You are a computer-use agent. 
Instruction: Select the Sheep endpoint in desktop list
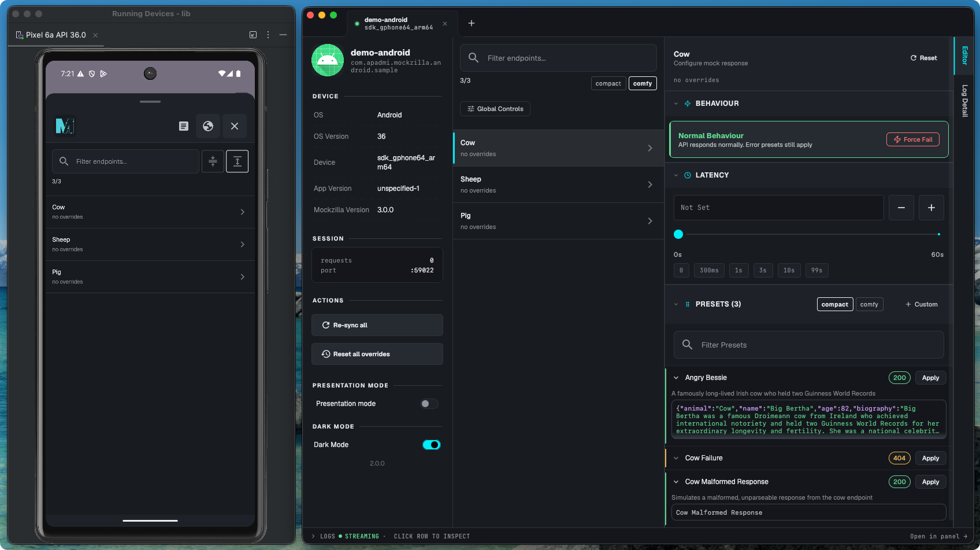tap(558, 184)
